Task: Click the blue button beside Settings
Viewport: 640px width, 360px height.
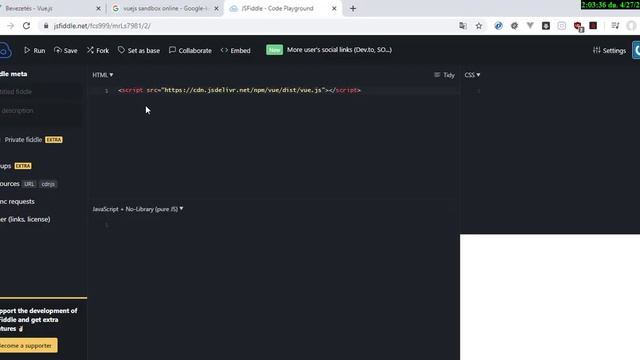Action: [x=636, y=50]
